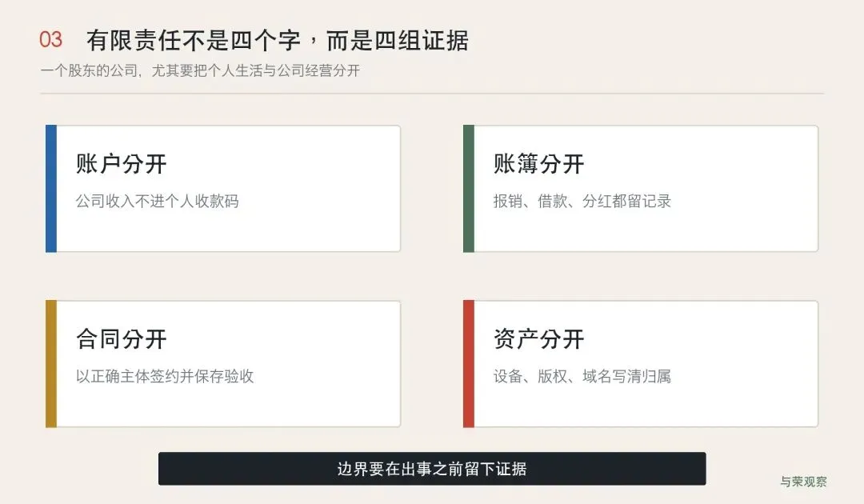Select the text 设备、版权、域名写清归属
Viewport: 864px width, 504px height.
(x=582, y=376)
